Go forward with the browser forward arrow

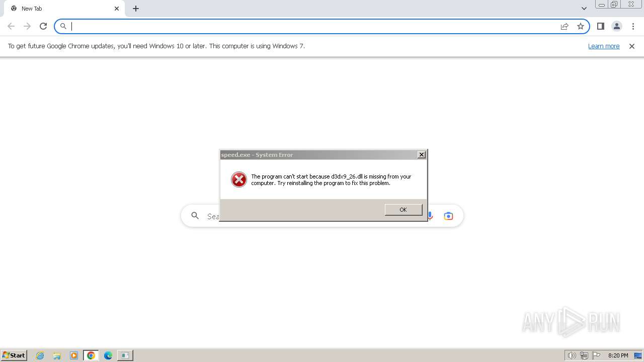(x=27, y=26)
